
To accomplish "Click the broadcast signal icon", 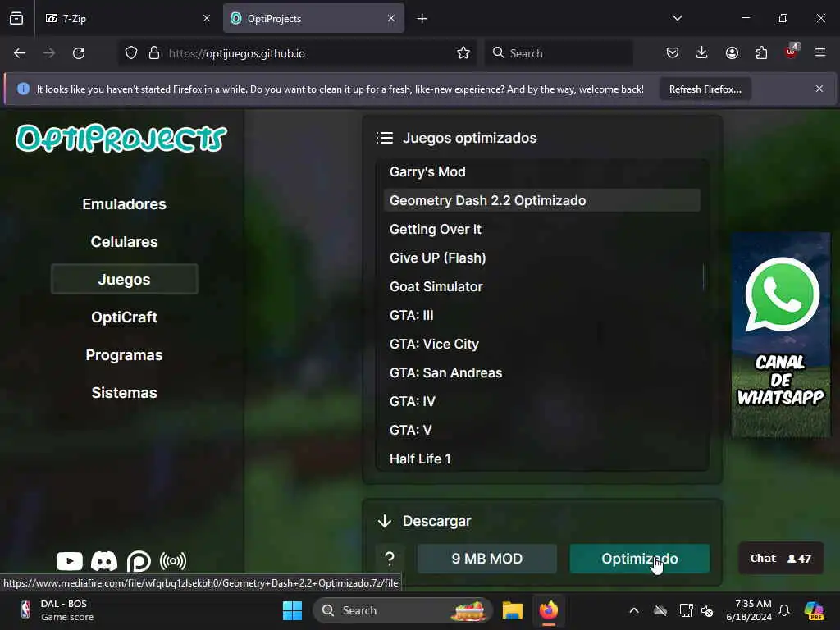I will point(173,561).
